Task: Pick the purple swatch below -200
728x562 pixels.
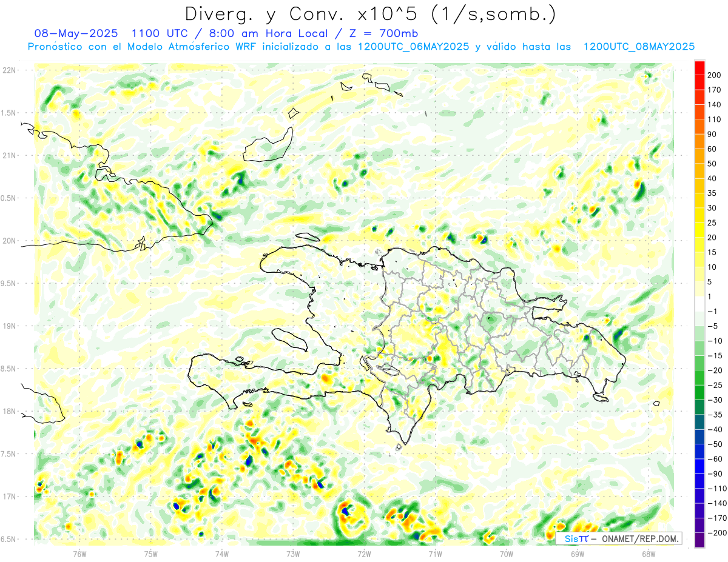Action: click(699, 540)
